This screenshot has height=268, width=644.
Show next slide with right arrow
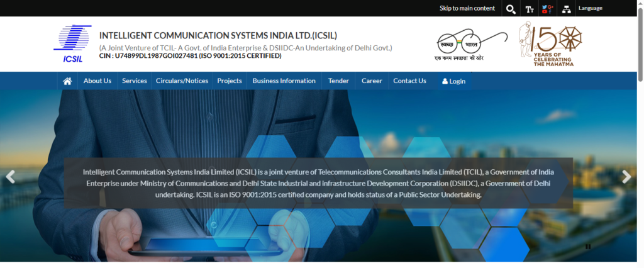(626, 177)
